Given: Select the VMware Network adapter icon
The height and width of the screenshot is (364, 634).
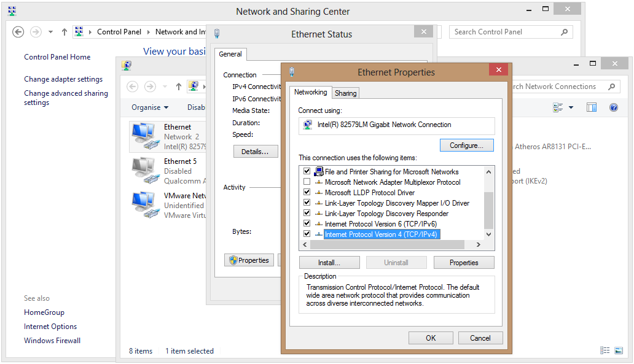Looking at the screenshot, I should coord(145,205).
